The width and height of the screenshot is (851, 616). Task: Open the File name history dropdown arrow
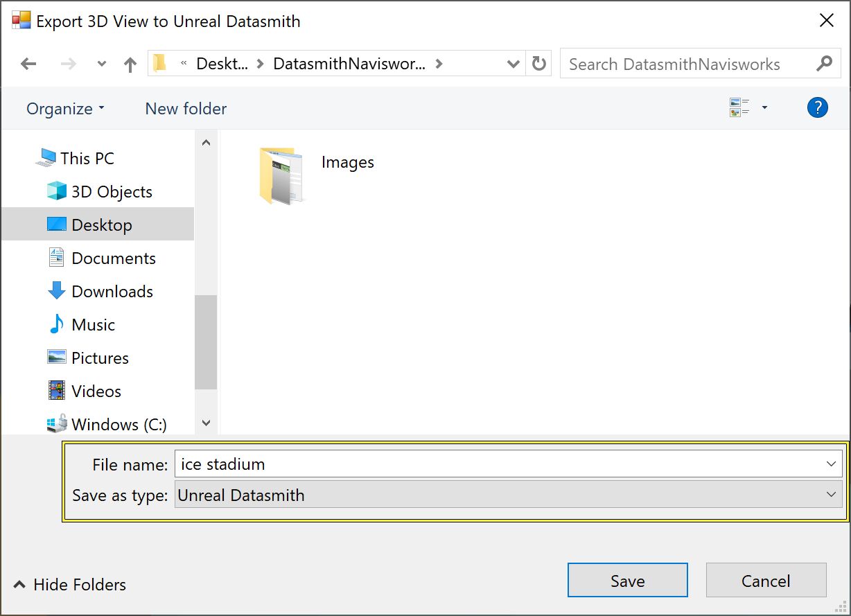(x=832, y=464)
